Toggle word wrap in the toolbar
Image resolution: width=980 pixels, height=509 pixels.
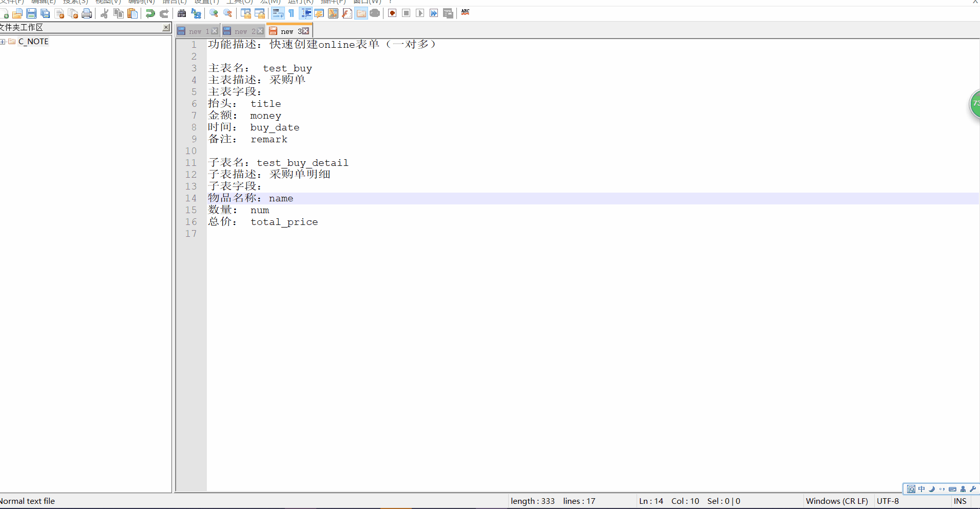coord(278,13)
